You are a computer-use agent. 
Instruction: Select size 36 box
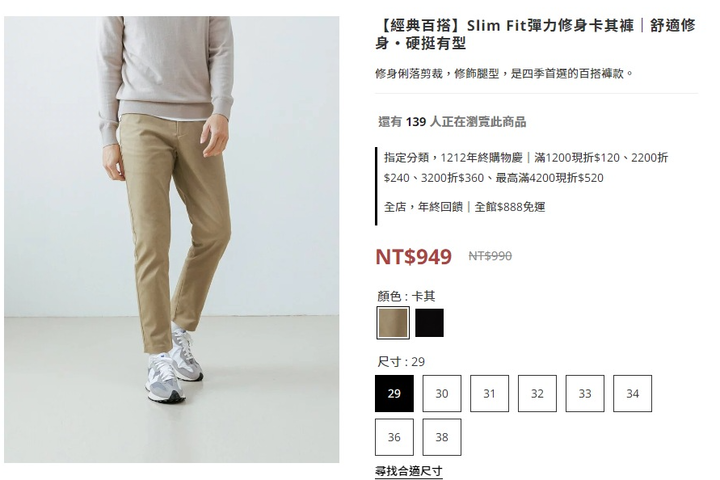(x=394, y=437)
